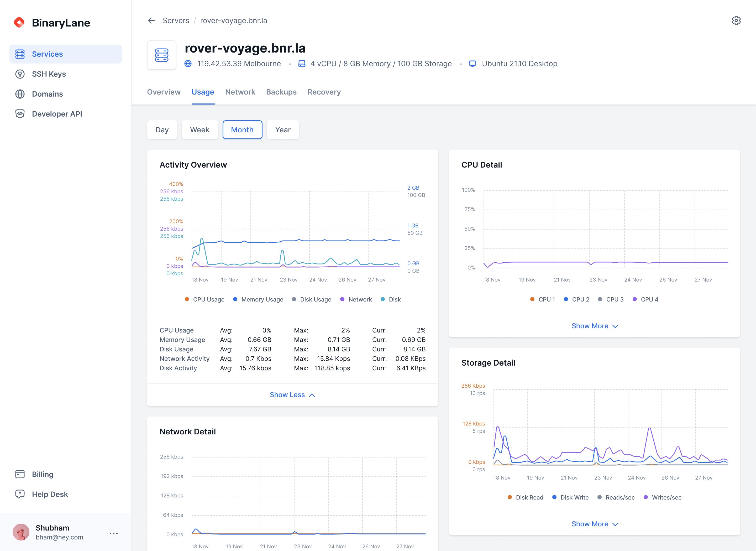Click the three-dot menu beside Shubham

[114, 533]
